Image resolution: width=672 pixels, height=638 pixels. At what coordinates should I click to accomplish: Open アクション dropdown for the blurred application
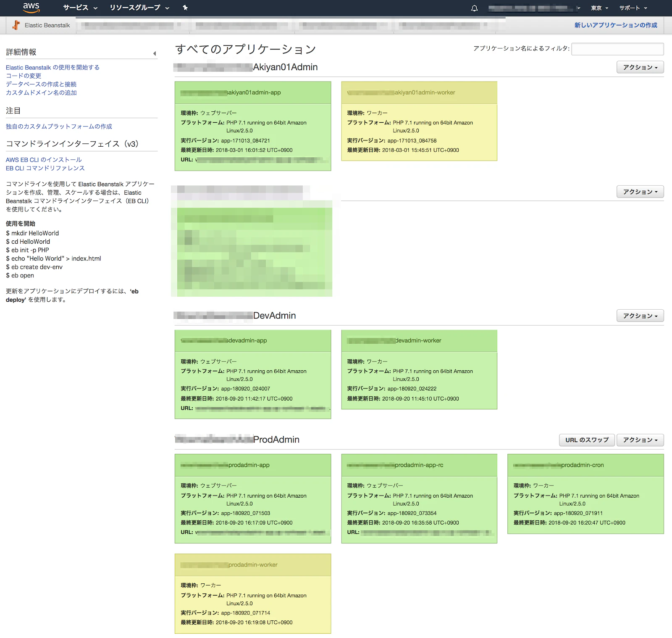click(640, 192)
